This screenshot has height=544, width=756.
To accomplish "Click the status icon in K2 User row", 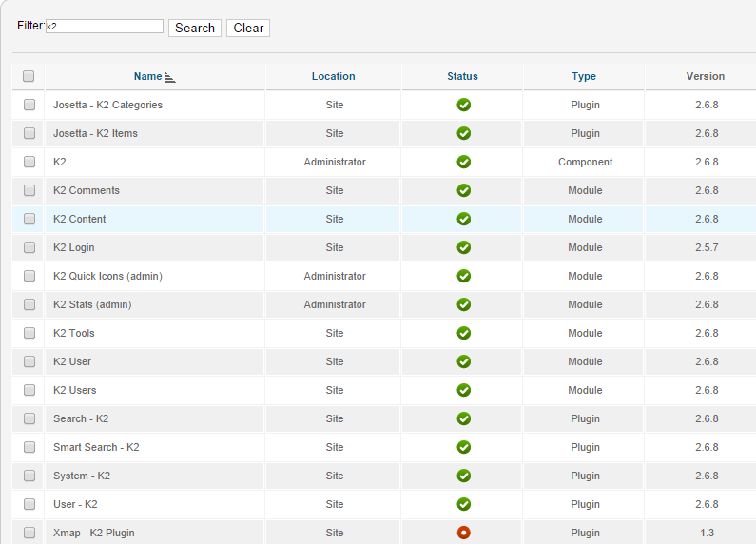I will (463, 361).
